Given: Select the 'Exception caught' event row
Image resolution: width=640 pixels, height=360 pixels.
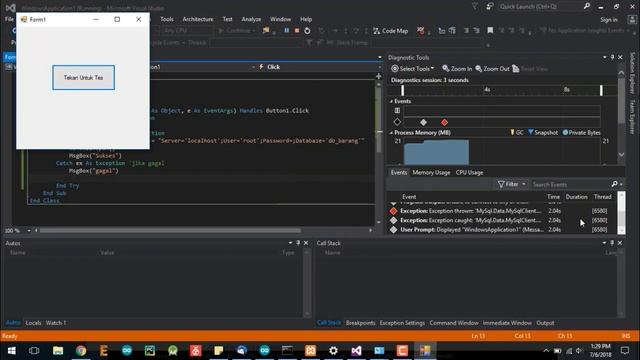Looking at the screenshot, I should (x=503, y=220).
